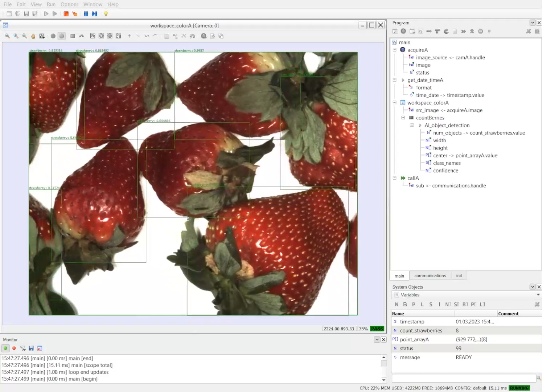Open the Run menu

(x=51, y=4)
